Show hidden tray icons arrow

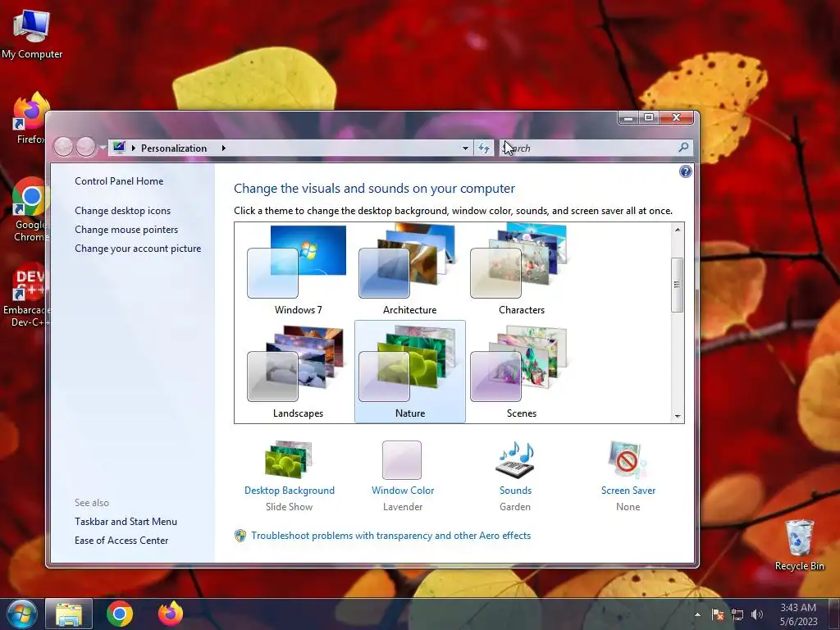point(697,614)
